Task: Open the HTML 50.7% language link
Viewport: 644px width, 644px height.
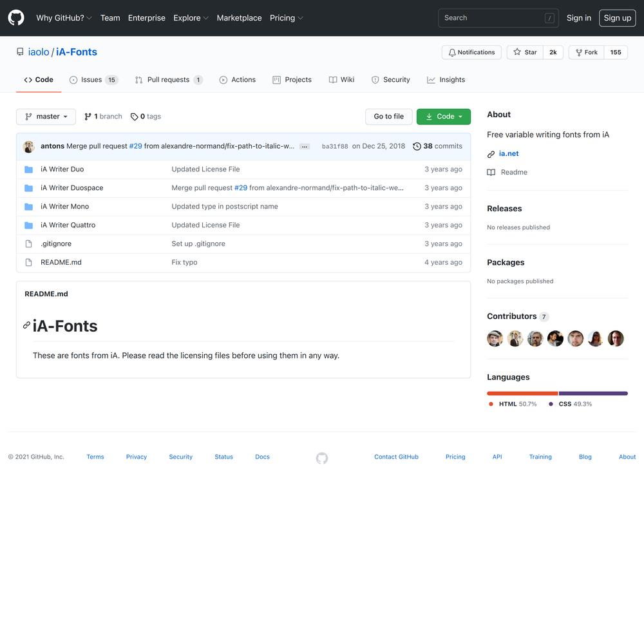Action: tap(513, 404)
